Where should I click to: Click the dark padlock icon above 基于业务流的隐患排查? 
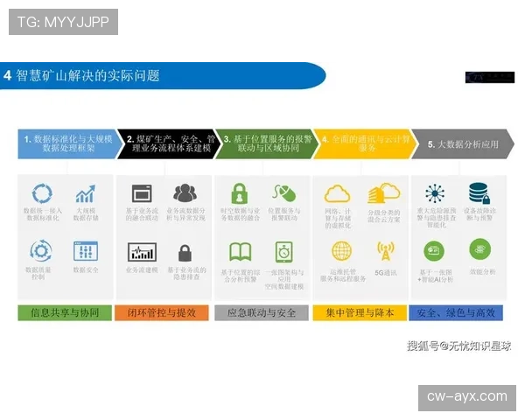[185, 253]
